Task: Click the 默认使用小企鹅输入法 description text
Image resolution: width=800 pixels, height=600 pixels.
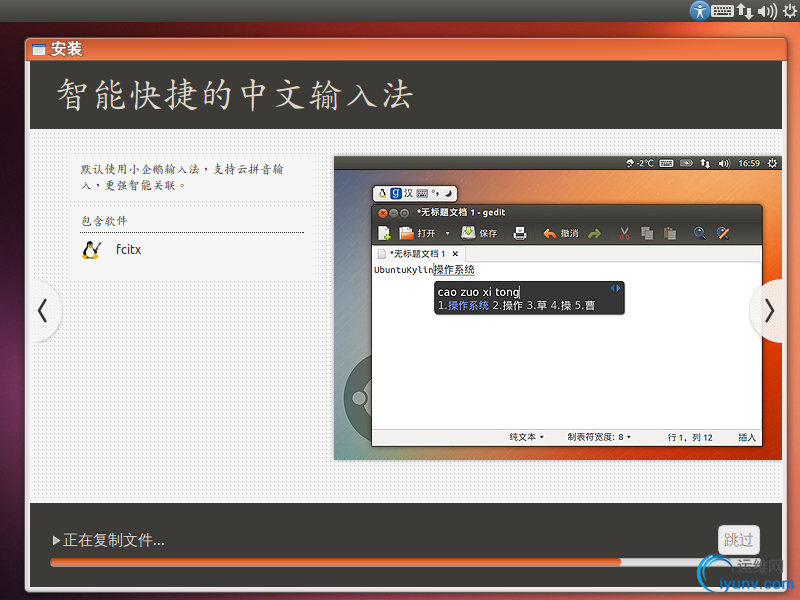Action: [x=182, y=177]
